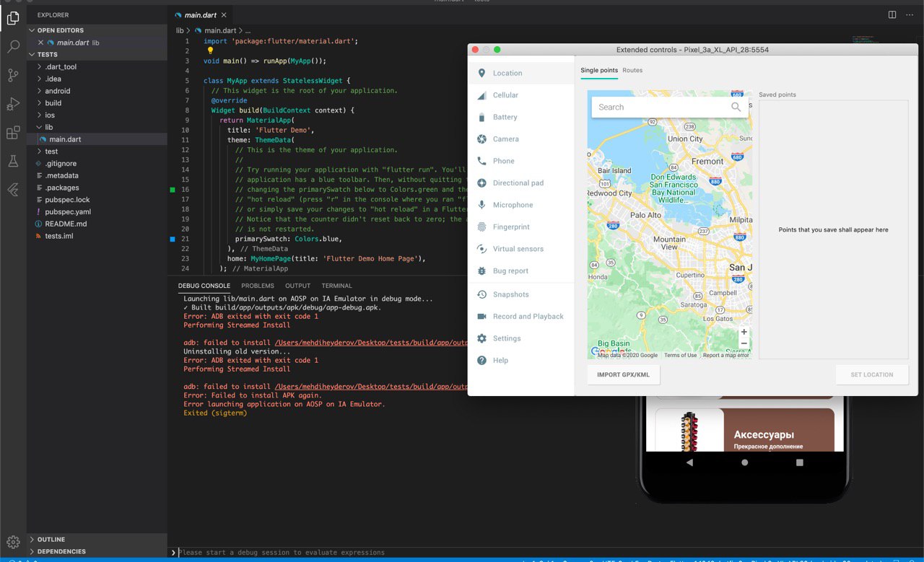Image resolution: width=924 pixels, height=562 pixels.
Task: Click the Set Location button
Action: click(872, 375)
